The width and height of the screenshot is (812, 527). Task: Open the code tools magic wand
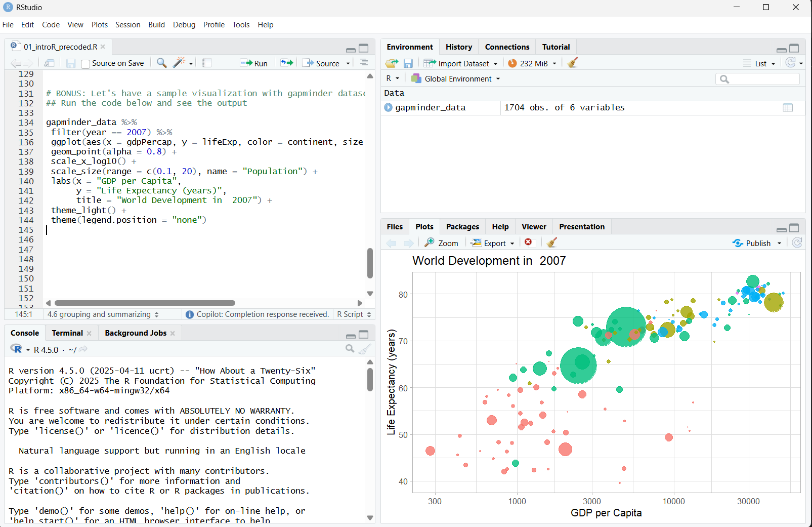pos(179,63)
